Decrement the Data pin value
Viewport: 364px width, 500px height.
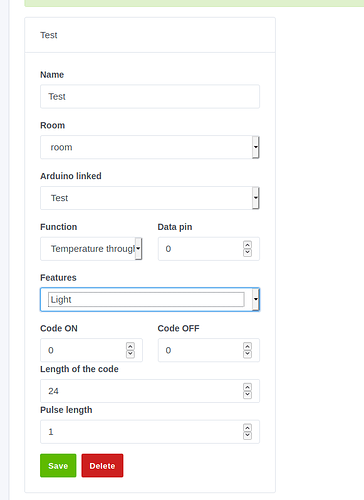[x=247, y=253]
